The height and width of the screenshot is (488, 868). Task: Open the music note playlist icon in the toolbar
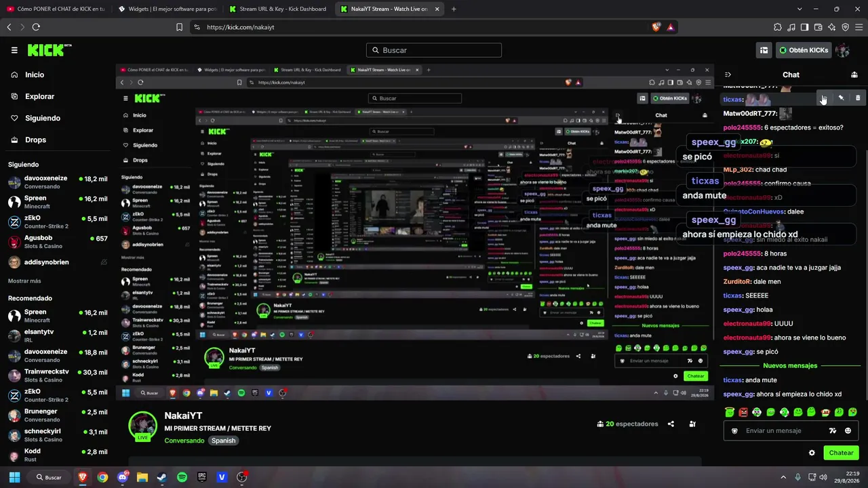(791, 27)
